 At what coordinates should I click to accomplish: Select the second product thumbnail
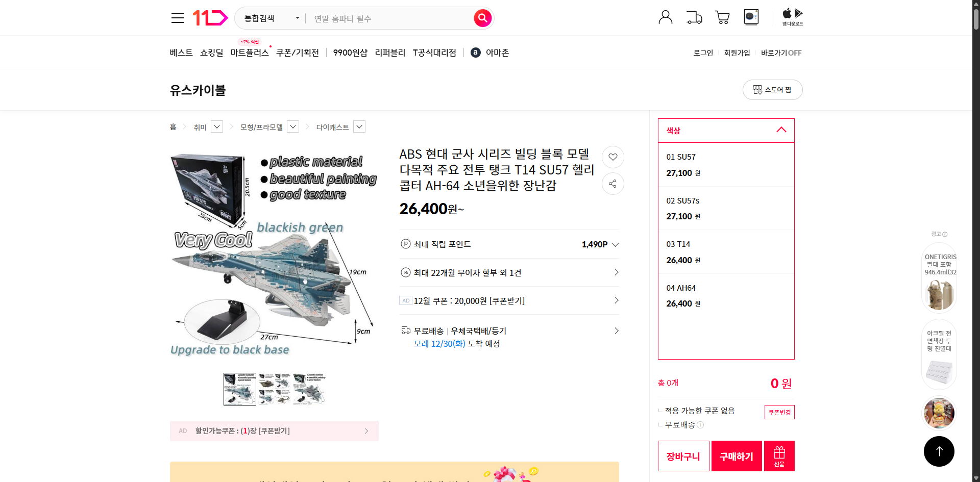[x=274, y=389]
